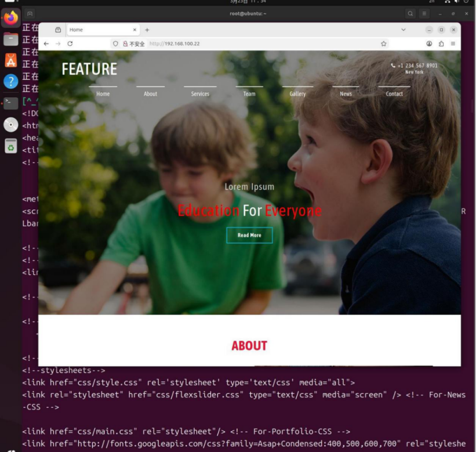Image resolution: width=476 pixels, height=452 pixels.
Task: Click the ABOUT section heading
Action: point(249,346)
